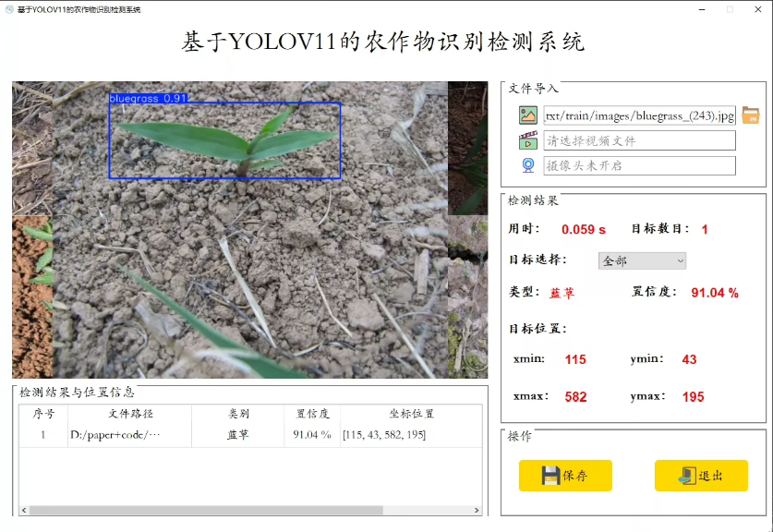The image size is (773, 532).
Task: Select table cell 蓝草 in 类别 column
Action: [x=238, y=435]
